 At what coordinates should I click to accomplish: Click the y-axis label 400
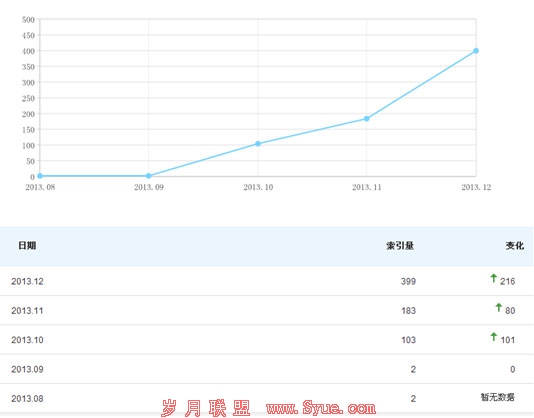tap(28, 51)
